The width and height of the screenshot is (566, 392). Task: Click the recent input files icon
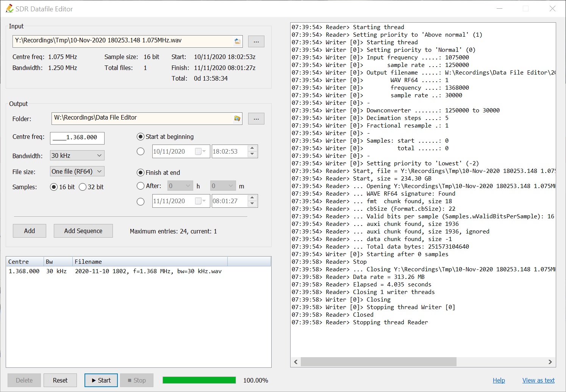click(x=238, y=41)
